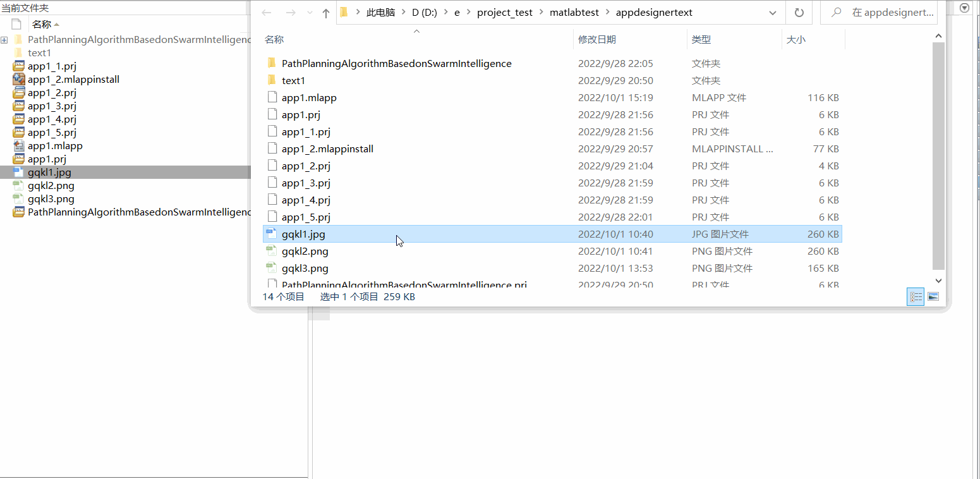The width and height of the screenshot is (980, 479).
Task: Select PathPlanningAlgorithmBasedonSwarmIntelligence folder icon in Explorer
Action: click(272, 63)
